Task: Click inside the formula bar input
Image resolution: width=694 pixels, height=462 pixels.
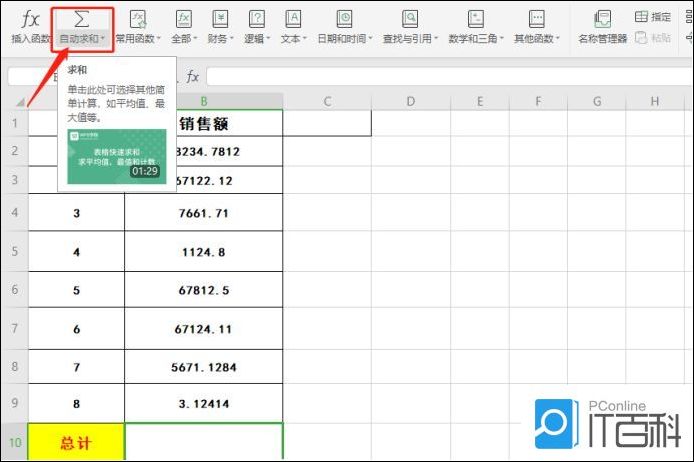Action: point(449,77)
